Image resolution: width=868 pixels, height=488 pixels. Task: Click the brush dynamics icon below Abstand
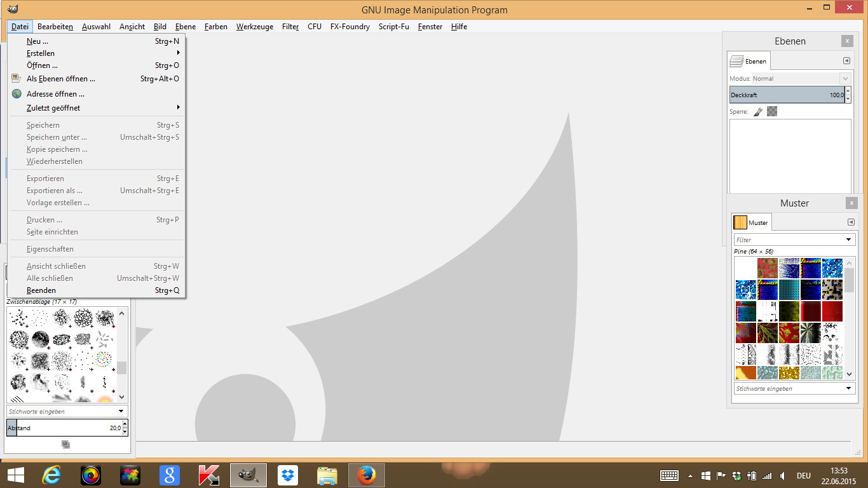click(65, 444)
